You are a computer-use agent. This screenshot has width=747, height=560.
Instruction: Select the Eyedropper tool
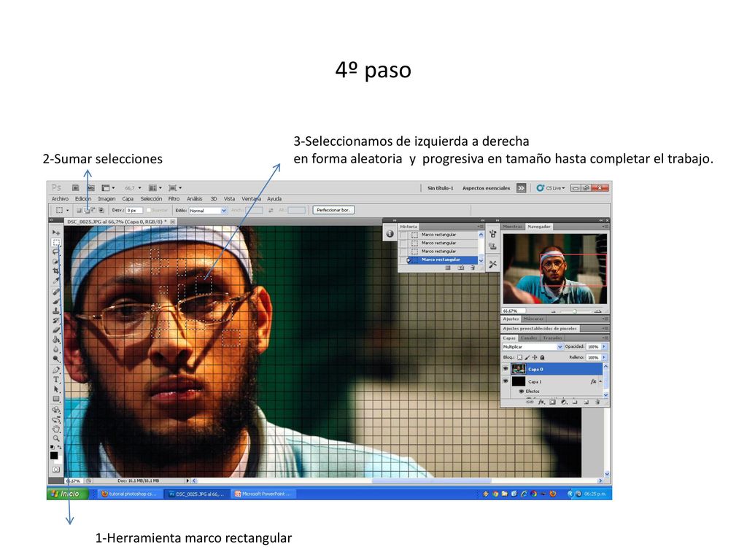(55, 281)
